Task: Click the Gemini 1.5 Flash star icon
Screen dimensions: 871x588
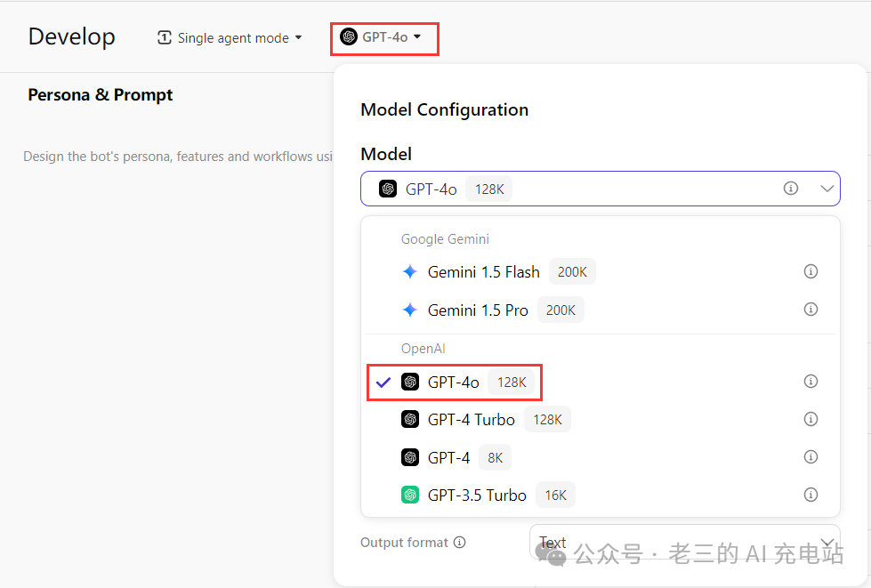Action: click(409, 272)
